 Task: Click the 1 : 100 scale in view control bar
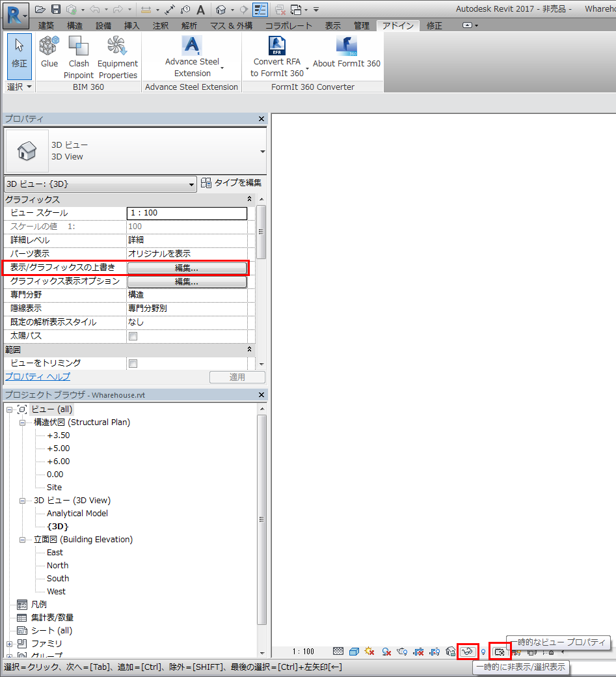pyautogui.click(x=303, y=652)
